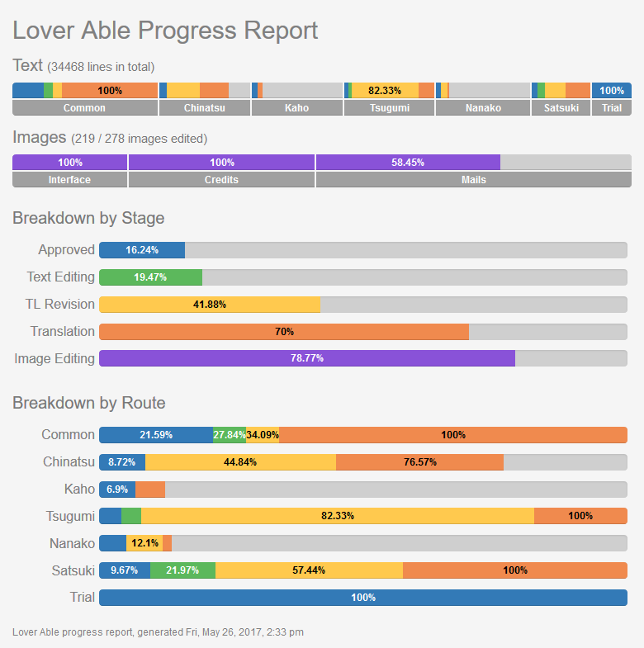Click the blue 21.59% segment in Common route
This screenshot has height=648, width=644.
tap(156, 435)
